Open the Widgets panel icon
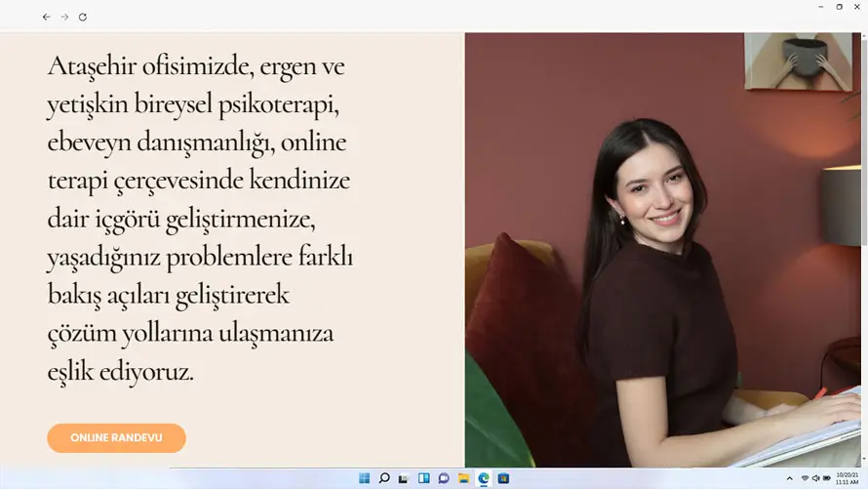 click(x=424, y=478)
